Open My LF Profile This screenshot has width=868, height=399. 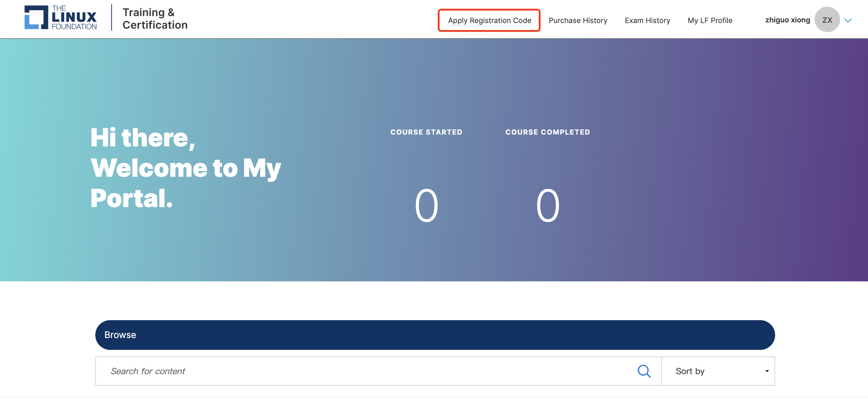coord(710,21)
